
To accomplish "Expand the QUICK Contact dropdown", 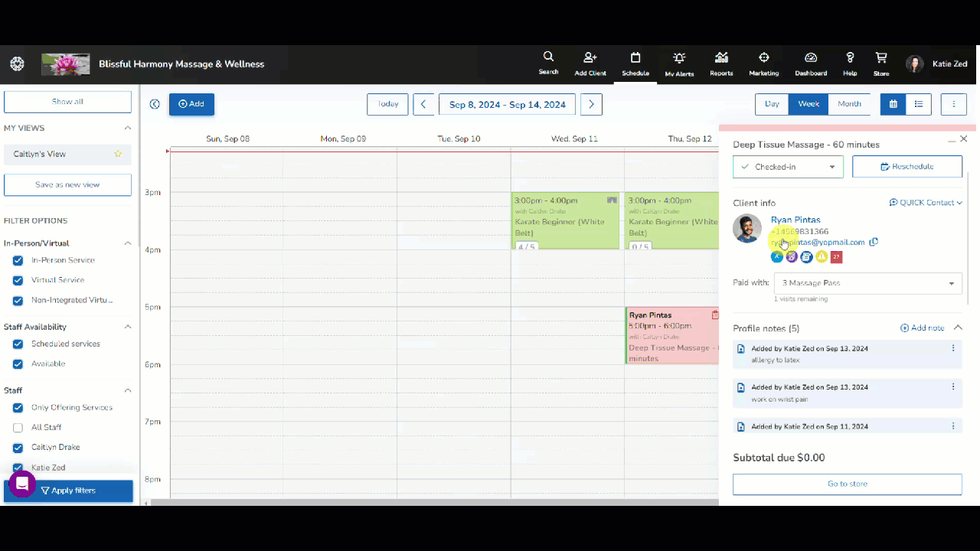I will [926, 203].
